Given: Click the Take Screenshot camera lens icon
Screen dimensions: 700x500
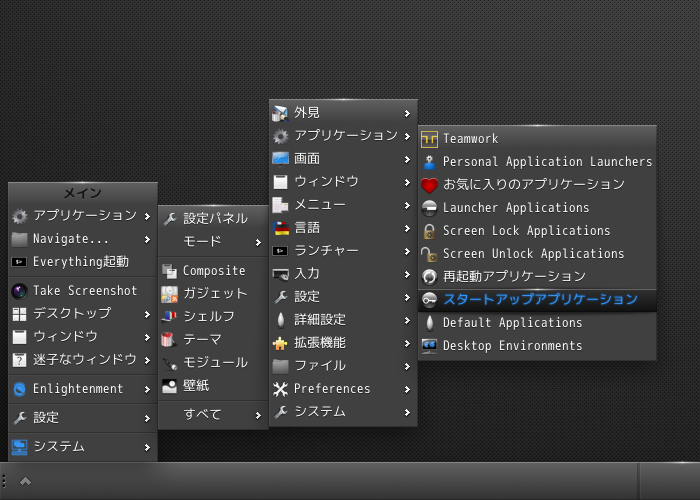Looking at the screenshot, I should coord(19,291).
